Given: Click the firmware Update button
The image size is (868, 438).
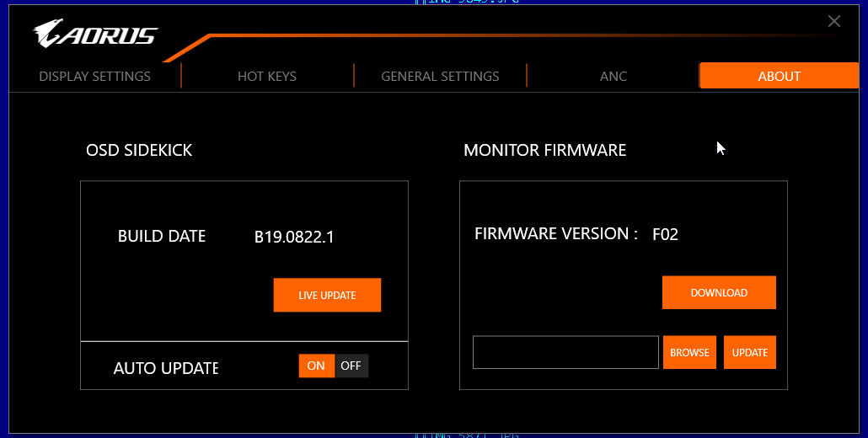Looking at the screenshot, I should 750,352.
